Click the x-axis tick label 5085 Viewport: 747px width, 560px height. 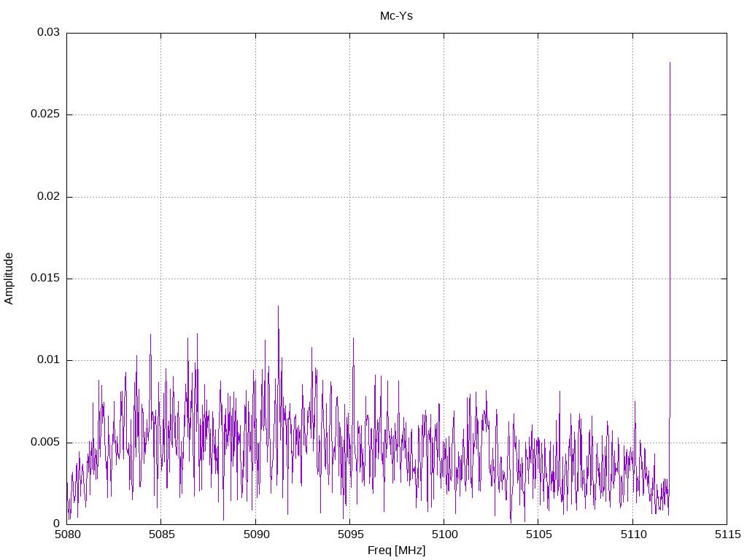coord(161,534)
